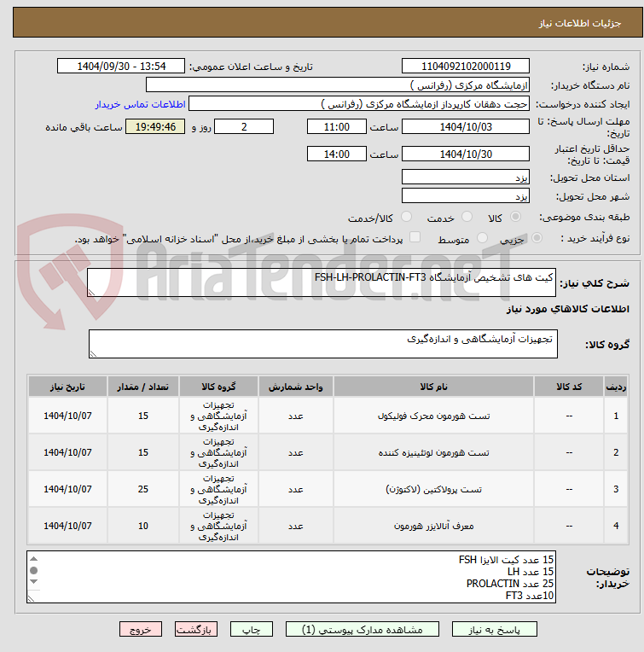Select the خدمت radio button
644x652 pixels.
[x=467, y=217]
